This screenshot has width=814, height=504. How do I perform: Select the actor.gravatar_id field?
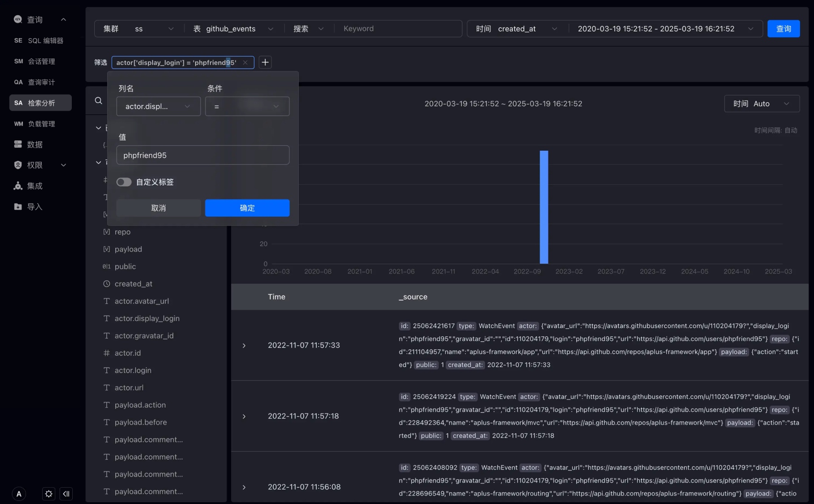[144, 335]
